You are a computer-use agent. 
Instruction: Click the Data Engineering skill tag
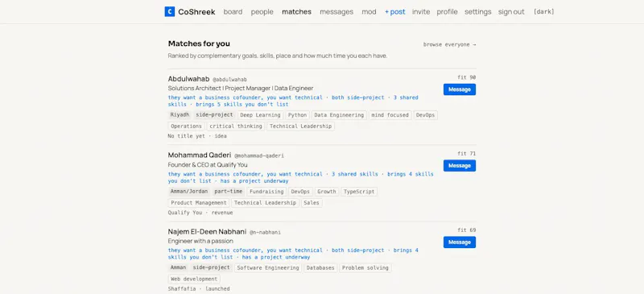(339, 115)
